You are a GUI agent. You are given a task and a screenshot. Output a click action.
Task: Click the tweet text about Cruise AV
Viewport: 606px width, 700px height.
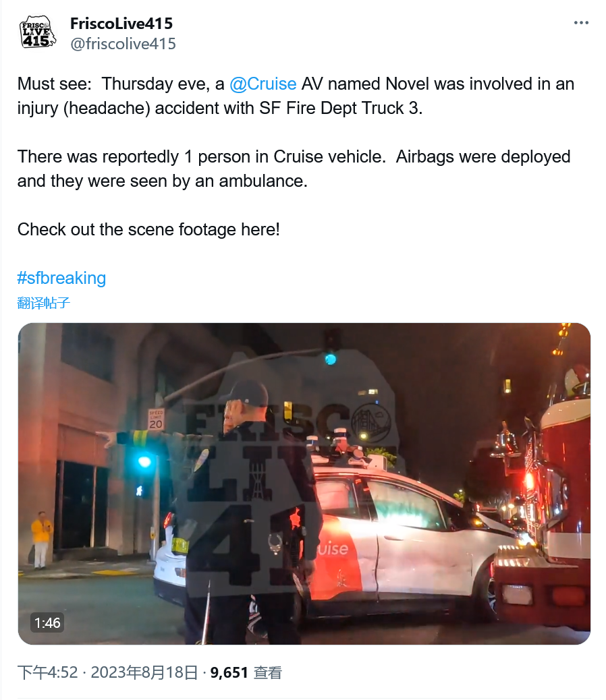pyautogui.click(x=296, y=96)
